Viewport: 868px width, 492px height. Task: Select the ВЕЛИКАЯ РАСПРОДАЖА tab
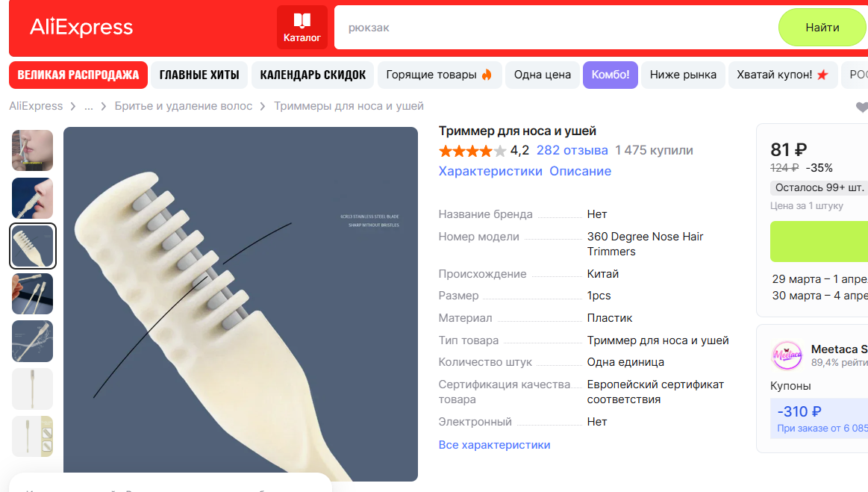pyautogui.click(x=78, y=75)
